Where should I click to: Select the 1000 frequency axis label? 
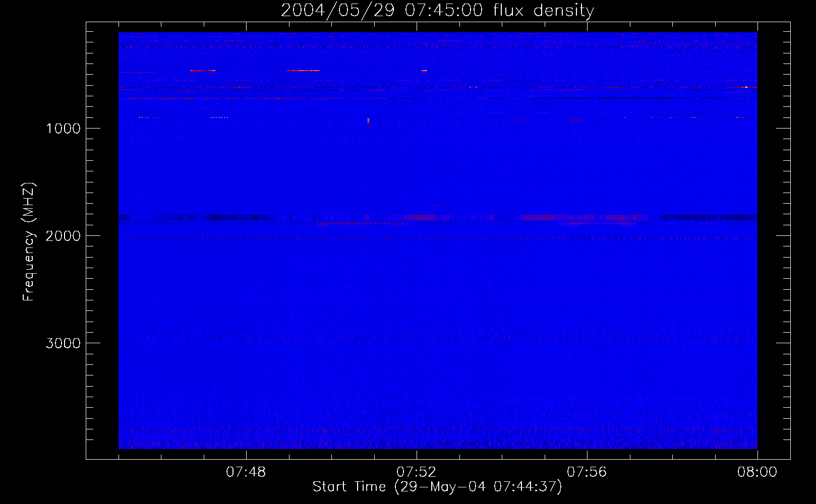point(63,129)
